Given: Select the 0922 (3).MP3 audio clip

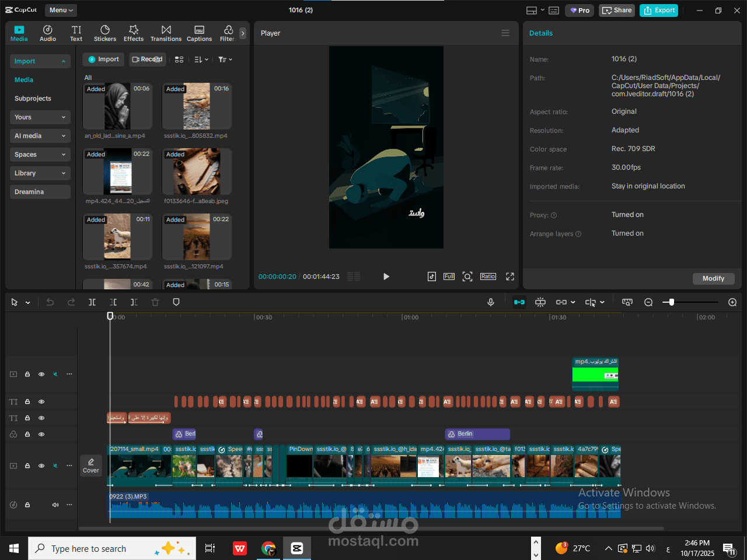Looking at the screenshot, I should [x=364, y=505].
